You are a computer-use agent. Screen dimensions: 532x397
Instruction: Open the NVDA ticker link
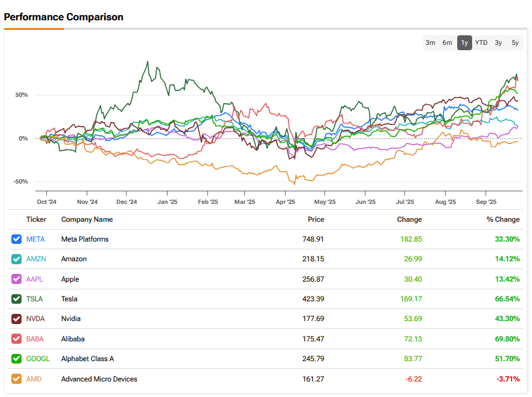tap(36, 319)
